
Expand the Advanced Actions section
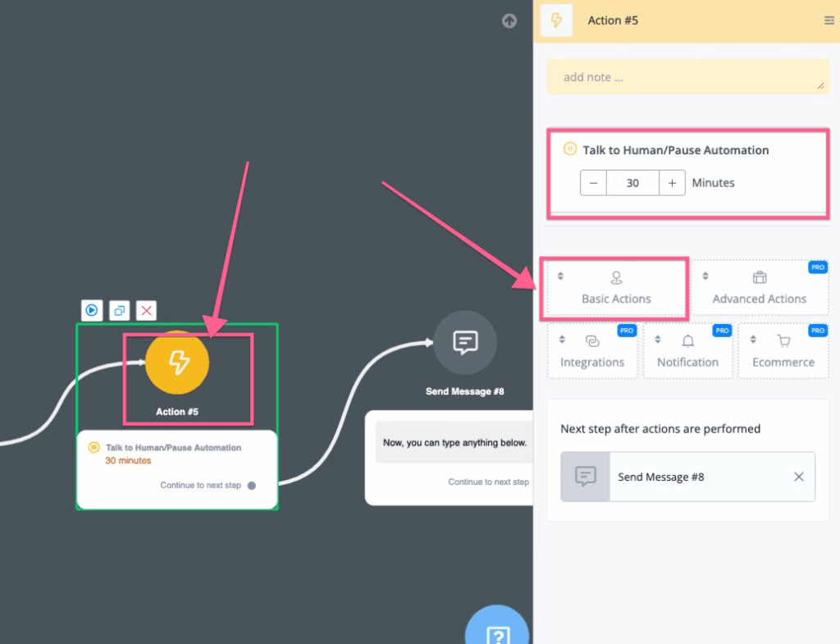click(759, 288)
